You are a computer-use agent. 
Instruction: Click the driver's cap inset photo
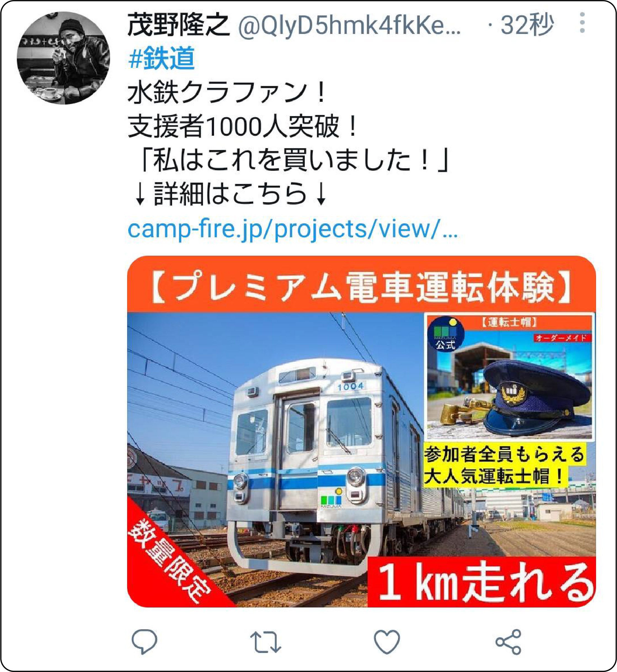pos(509,377)
